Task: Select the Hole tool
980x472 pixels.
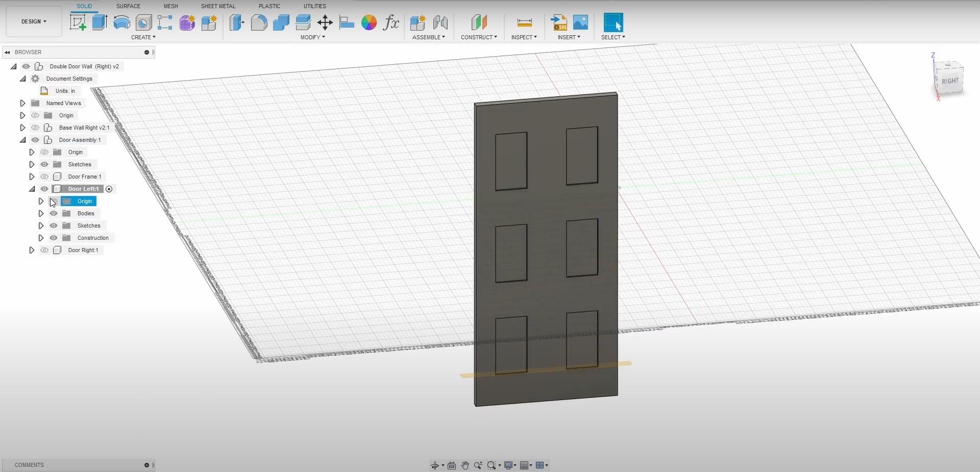Action: click(143, 22)
